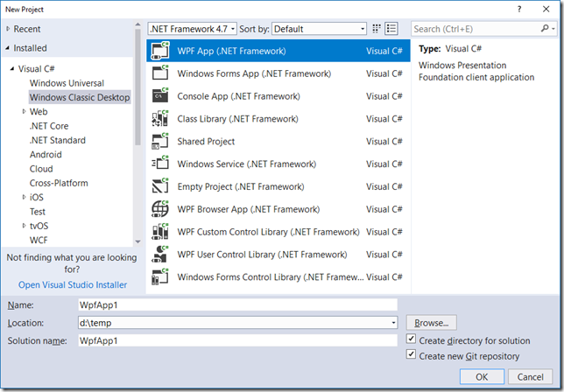The height and width of the screenshot is (392, 564).
Task: Select WPF Browser App (.NET Framework) template
Action: (x=278, y=209)
